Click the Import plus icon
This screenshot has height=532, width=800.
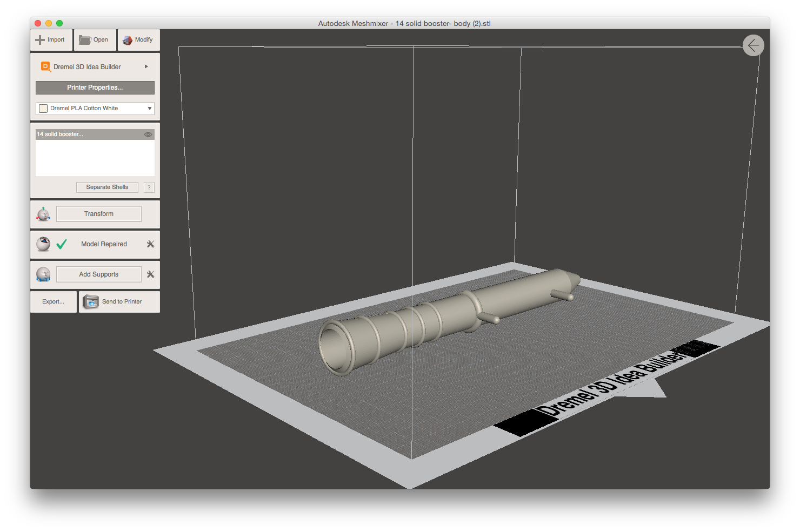click(x=40, y=40)
